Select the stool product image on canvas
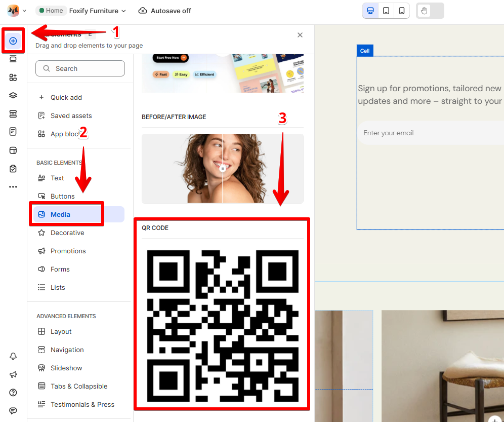504x422 pixels. 443,366
